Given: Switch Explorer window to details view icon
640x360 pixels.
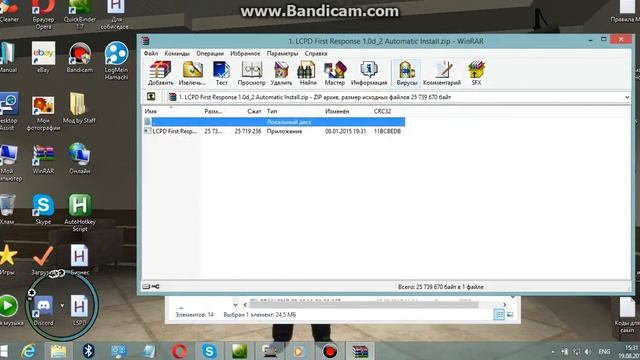Looking at the screenshot, I should pos(499,314).
